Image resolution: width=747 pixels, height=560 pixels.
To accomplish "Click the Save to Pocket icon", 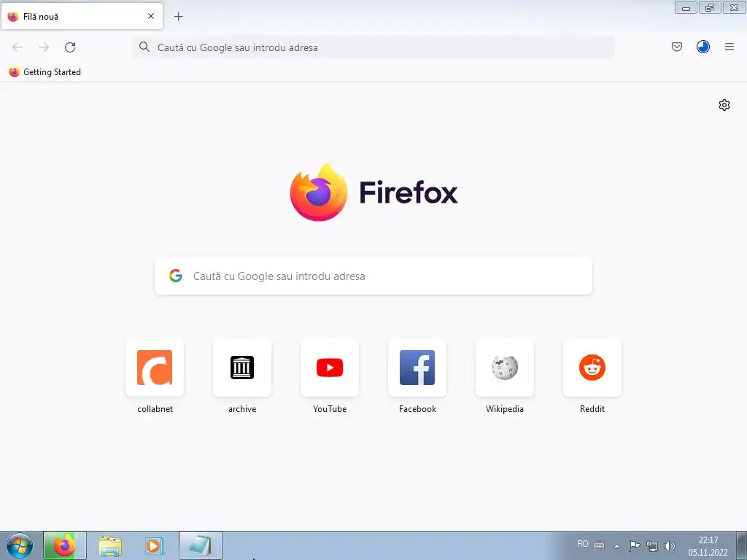I will coord(676,47).
